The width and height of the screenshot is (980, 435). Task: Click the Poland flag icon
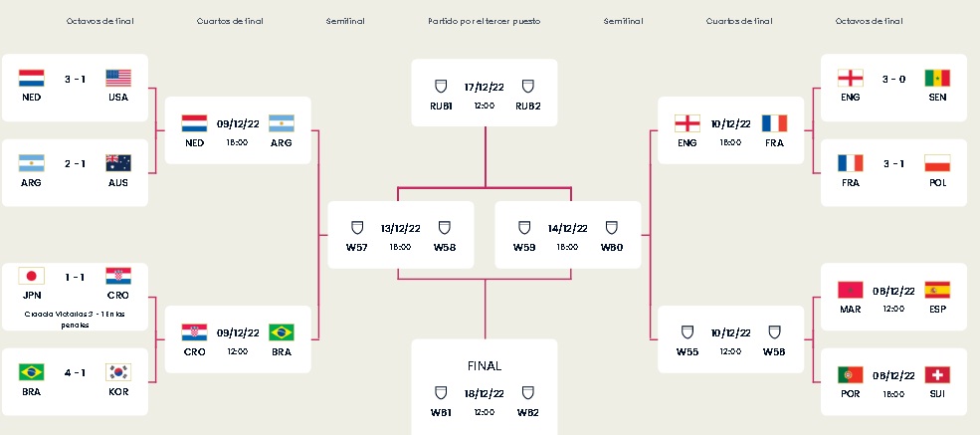click(x=936, y=162)
